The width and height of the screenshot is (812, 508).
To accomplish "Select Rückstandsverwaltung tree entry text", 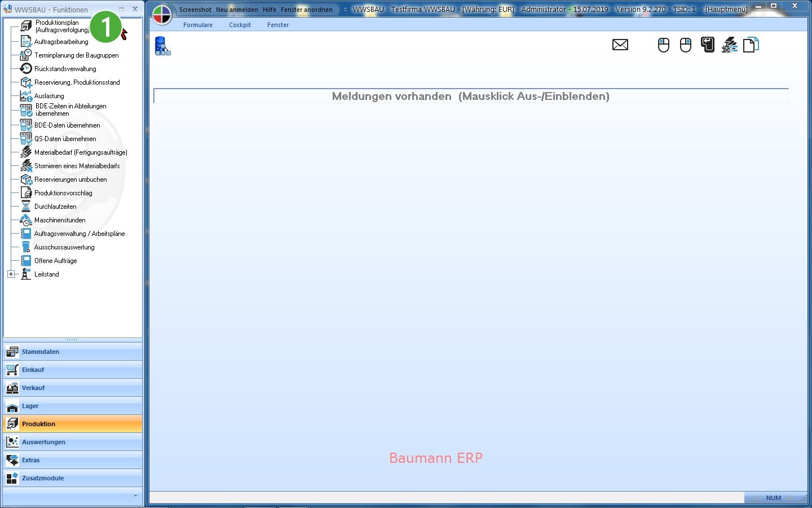I will [x=65, y=69].
